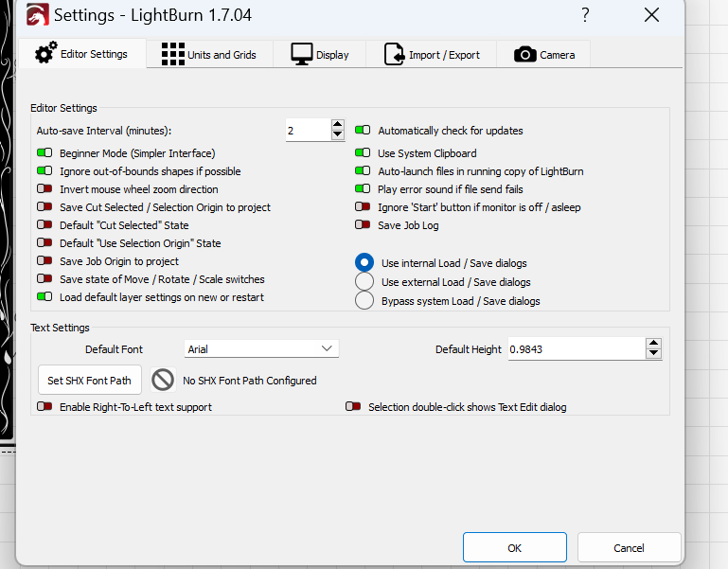The image size is (728, 569).
Task: Decrease Default Height with down arrow
Action: [654, 353]
